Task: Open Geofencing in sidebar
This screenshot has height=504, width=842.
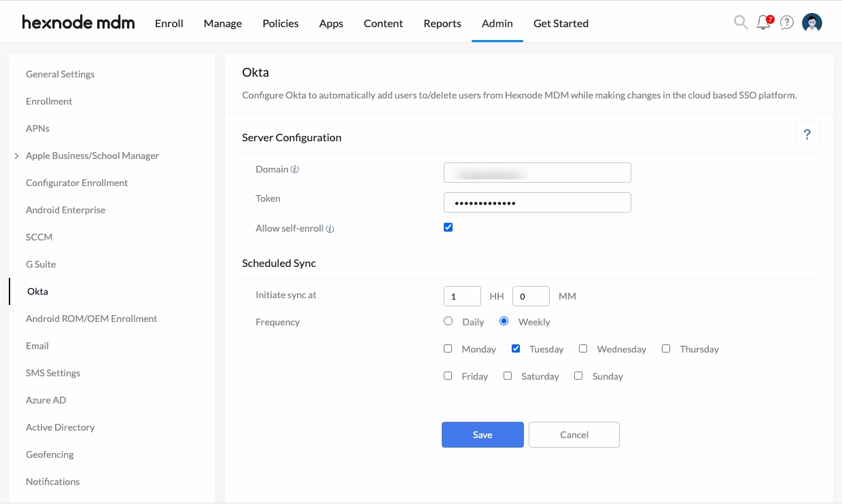Action: click(50, 454)
